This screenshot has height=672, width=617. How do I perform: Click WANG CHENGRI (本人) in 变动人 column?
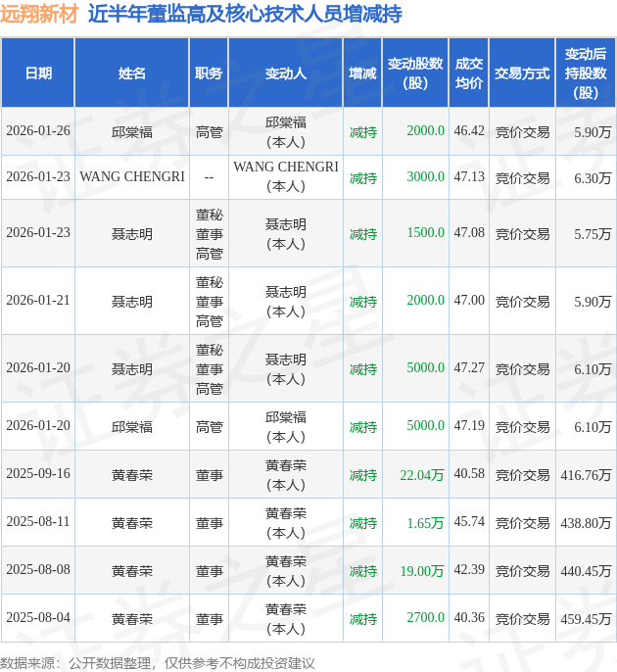286,176
